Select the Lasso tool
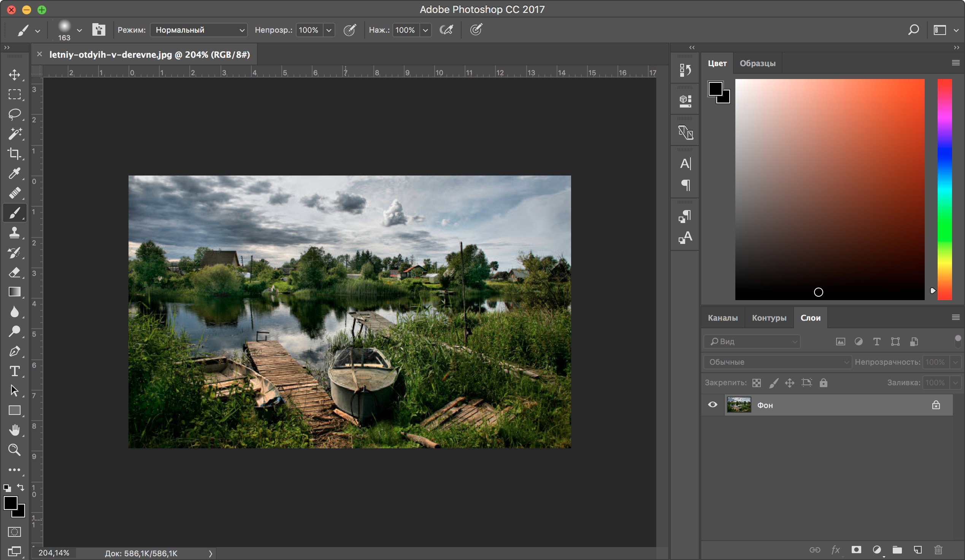 point(14,114)
